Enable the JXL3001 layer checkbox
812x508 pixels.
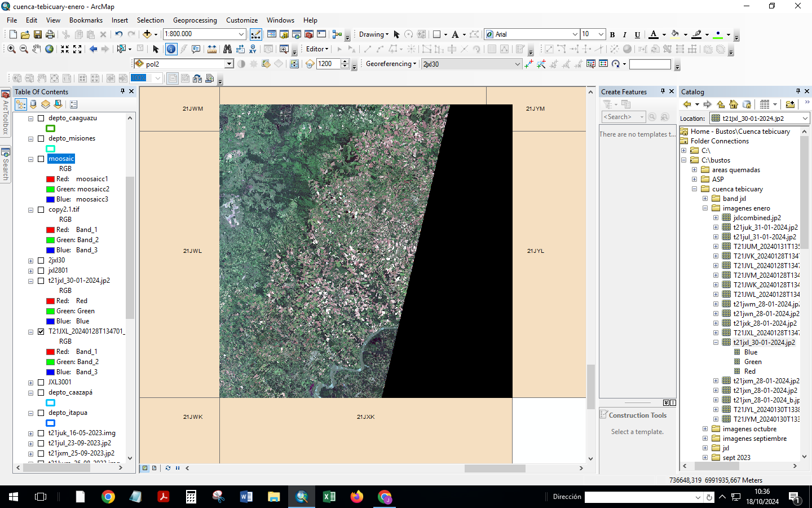41,383
